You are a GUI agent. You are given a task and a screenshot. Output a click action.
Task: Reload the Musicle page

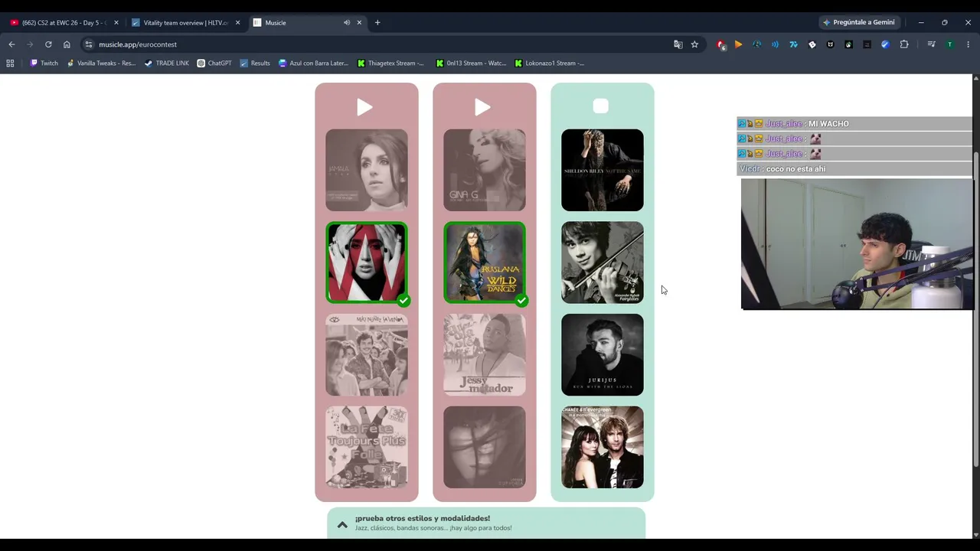[x=48, y=44]
